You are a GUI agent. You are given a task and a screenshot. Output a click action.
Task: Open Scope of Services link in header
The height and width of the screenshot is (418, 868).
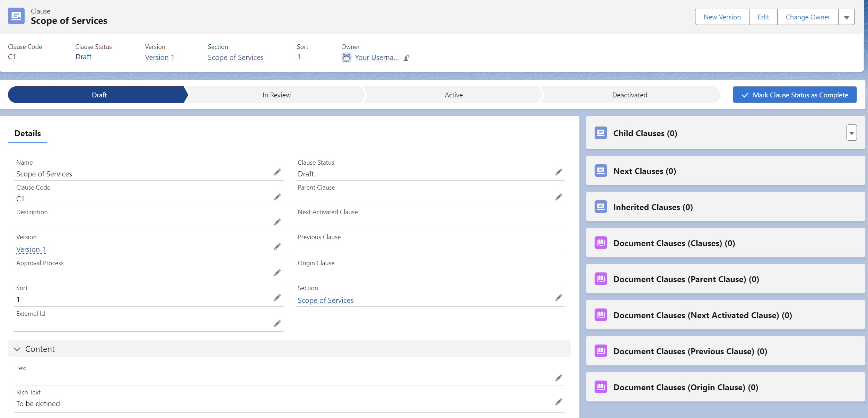click(x=236, y=58)
